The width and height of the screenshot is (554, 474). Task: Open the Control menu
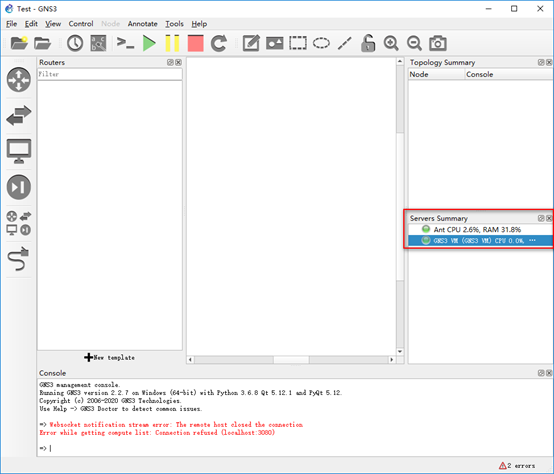pos(81,24)
